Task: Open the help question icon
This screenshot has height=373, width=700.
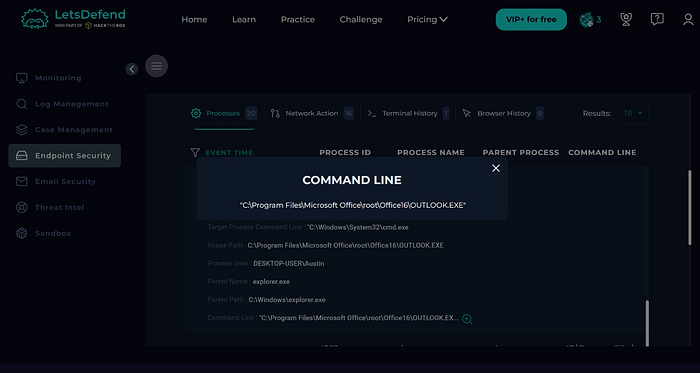Action: (657, 19)
